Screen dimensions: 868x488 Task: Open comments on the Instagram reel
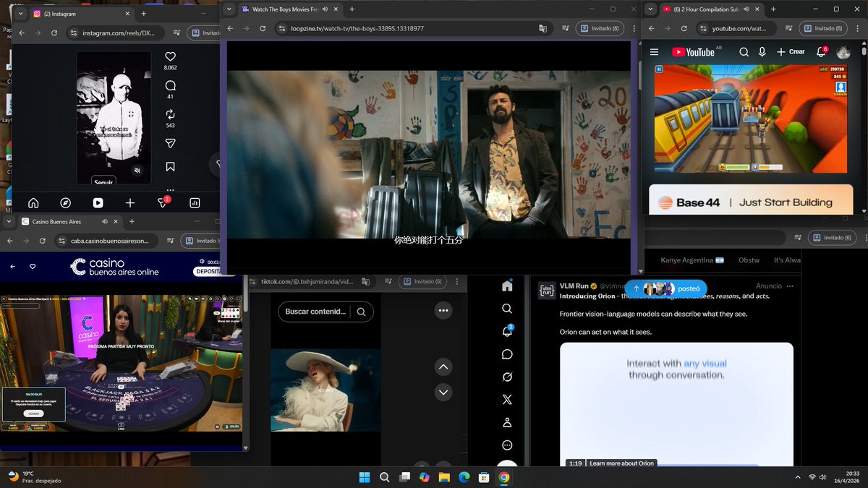click(170, 85)
